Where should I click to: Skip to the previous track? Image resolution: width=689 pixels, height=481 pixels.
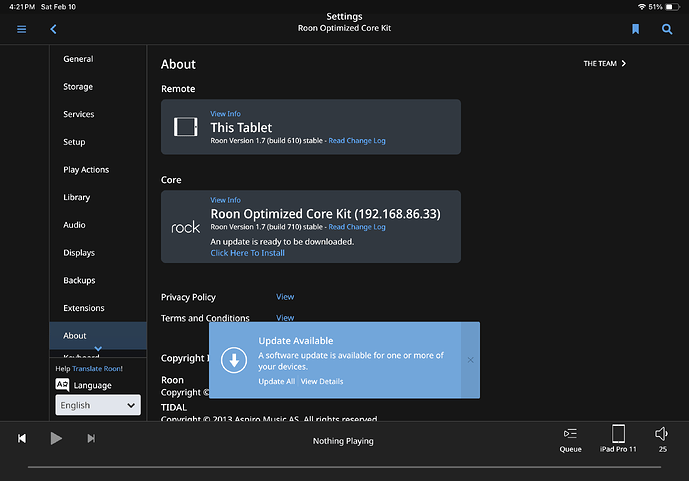[22, 438]
